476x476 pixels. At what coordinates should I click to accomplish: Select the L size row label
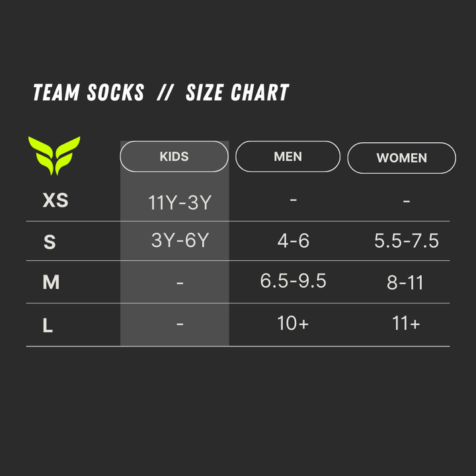point(48,325)
